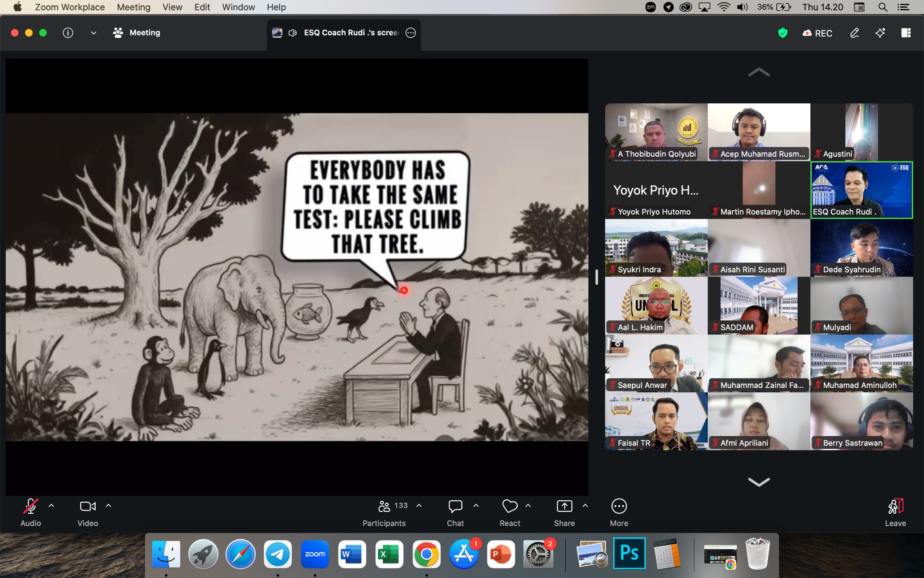
Task: Open Google Chrome from the Dock
Action: click(427, 554)
